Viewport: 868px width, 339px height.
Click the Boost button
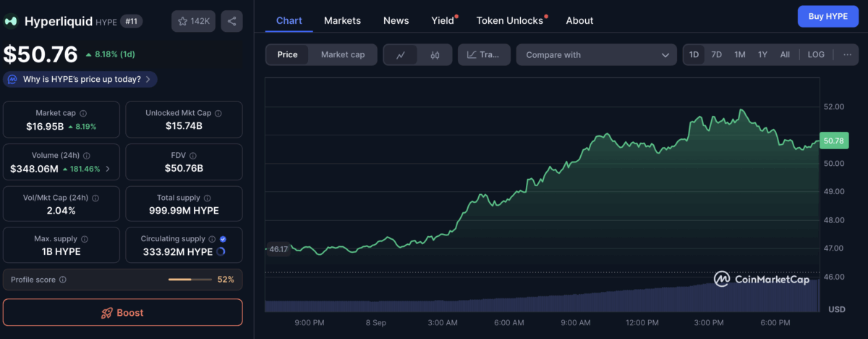[x=123, y=313]
